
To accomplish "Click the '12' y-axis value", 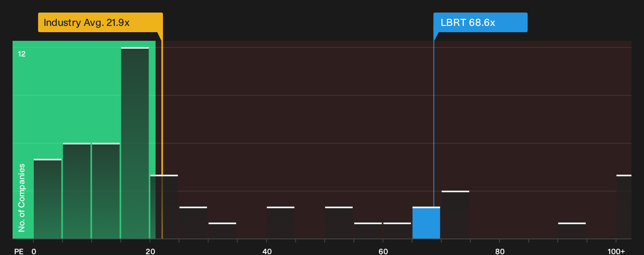I will tap(22, 54).
